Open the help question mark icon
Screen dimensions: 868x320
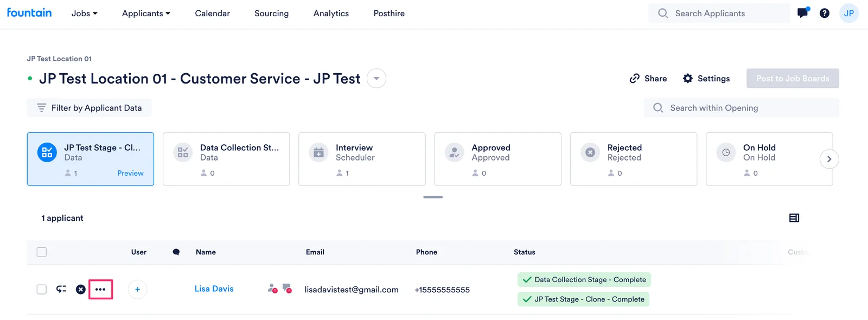[824, 13]
